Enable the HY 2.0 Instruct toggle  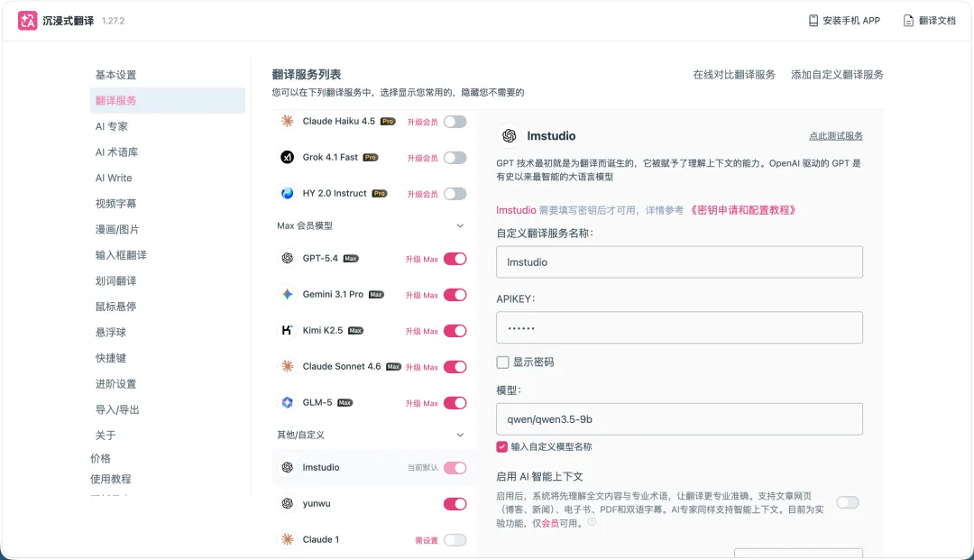[x=455, y=194]
